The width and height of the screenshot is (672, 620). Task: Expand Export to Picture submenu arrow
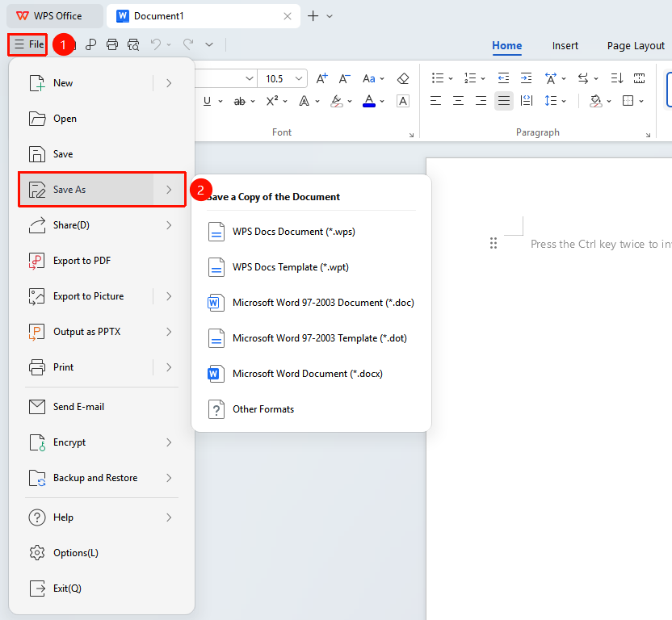pos(169,296)
